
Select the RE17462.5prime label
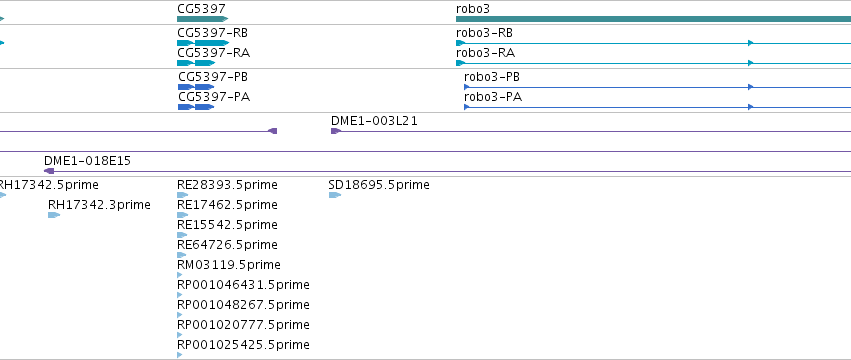[227, 205]
